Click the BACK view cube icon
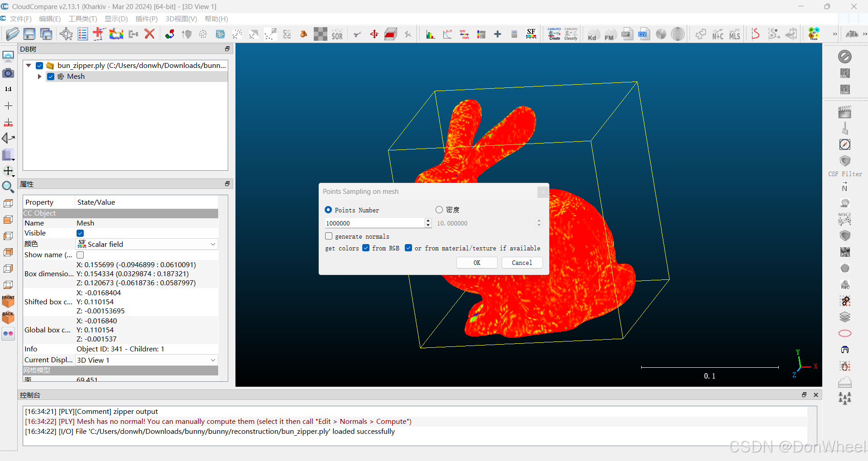The width and height of the screenshot is (868, 461). tap(8, 317)
